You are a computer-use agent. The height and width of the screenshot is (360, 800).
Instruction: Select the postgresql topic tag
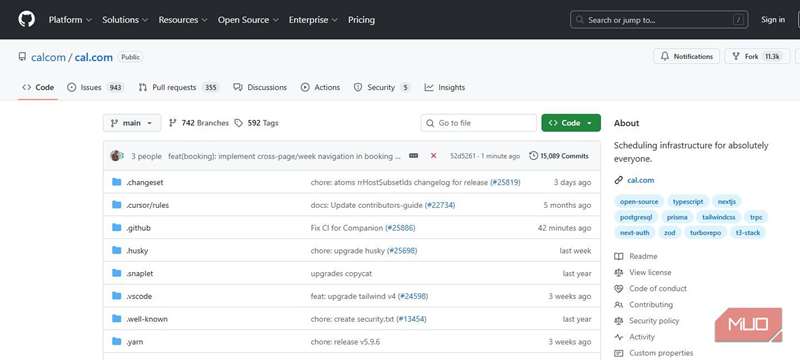(636, 217)
